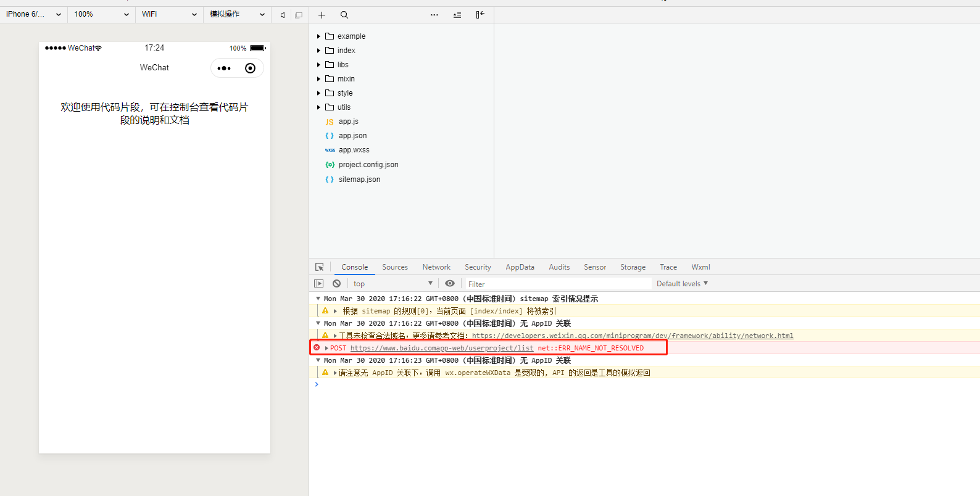Toggle live expression eye icon
The image size is (980, 496).
pyautogui.click(x=450, y=283)
